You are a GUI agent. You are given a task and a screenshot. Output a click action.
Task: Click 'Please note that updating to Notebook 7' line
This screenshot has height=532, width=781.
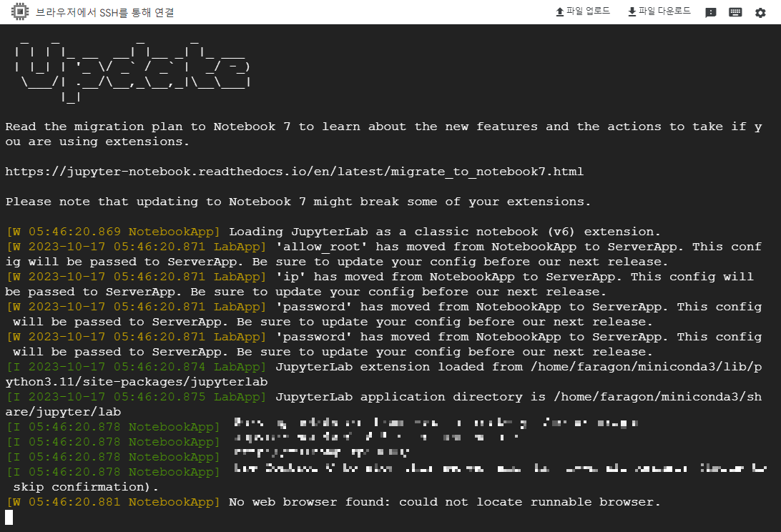[298, 202]
